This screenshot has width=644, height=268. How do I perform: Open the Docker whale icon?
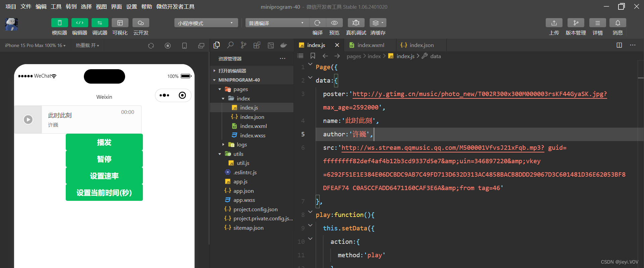pos(284,45)
